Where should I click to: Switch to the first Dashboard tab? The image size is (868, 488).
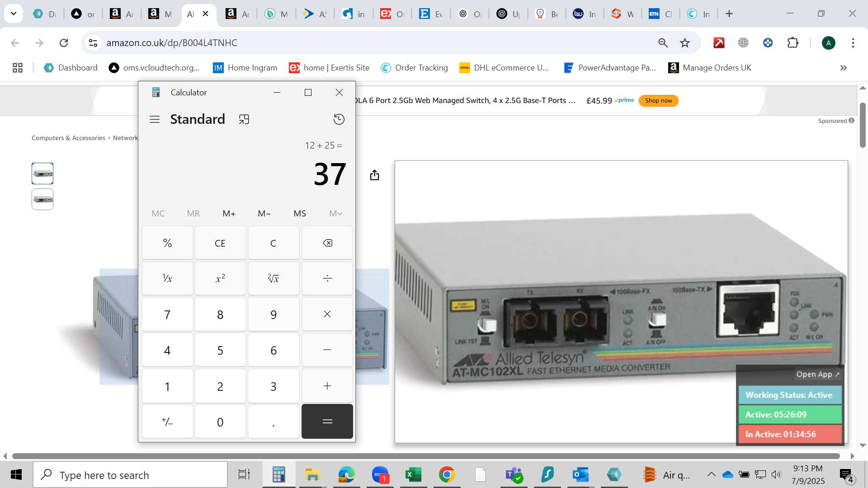point(45,14)
